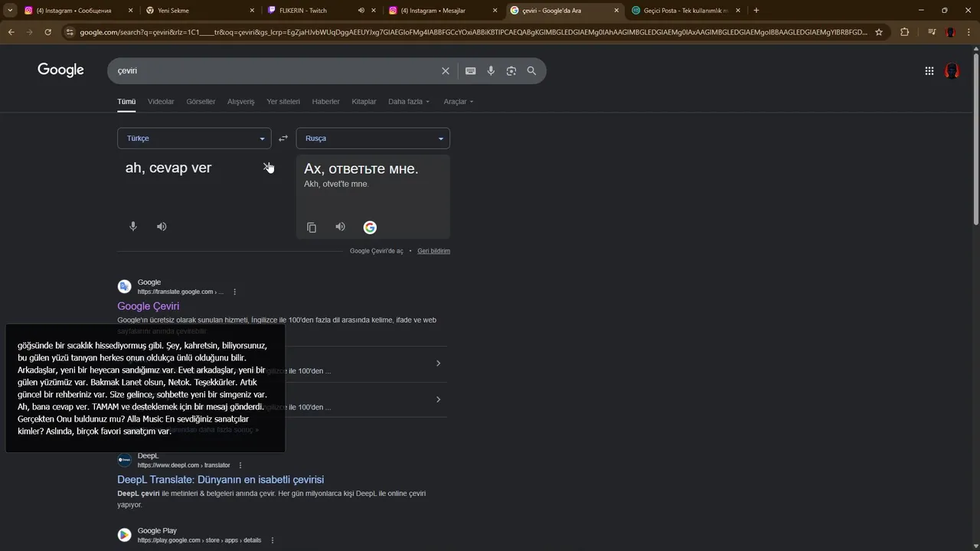Click Google Çeviri'de aç link

click(376, 251)
